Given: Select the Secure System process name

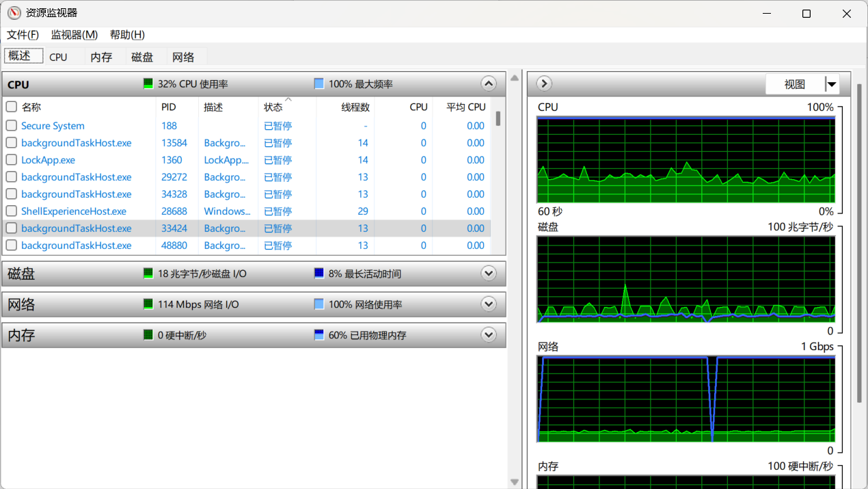Looking at the screenshot, I should (53, 126).
